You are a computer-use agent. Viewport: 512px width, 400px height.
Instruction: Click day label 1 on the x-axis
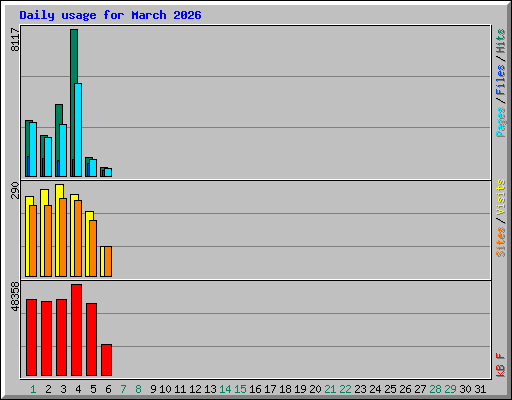(x=33, y=389)
